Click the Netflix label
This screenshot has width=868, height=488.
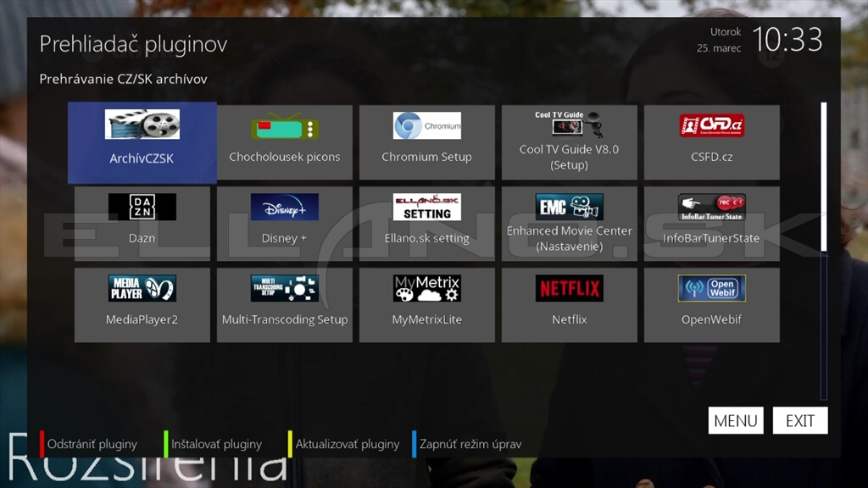(569, 319)
